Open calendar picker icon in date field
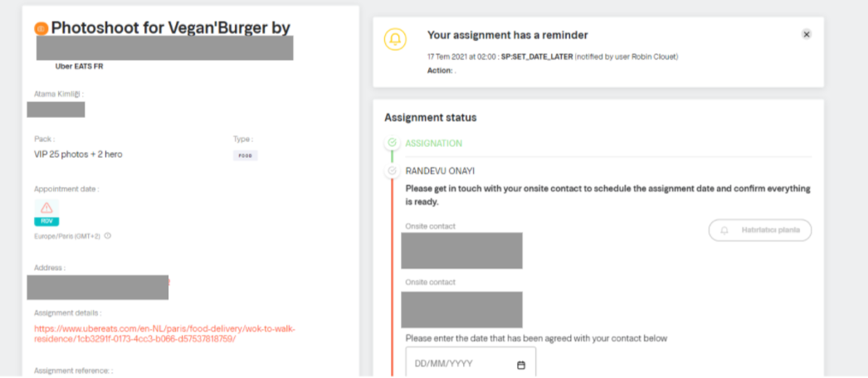This screenshot has width=868, height=378. [521, 365]
